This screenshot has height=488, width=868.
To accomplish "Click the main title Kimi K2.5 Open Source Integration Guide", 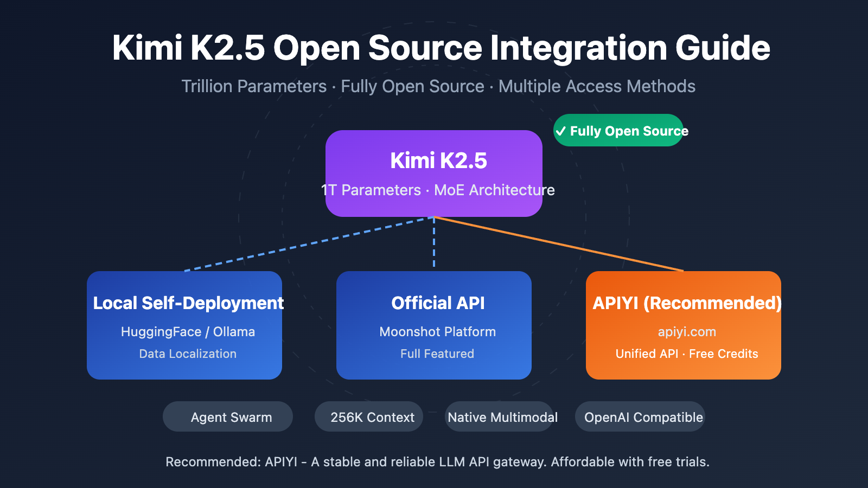I will 441,48.
